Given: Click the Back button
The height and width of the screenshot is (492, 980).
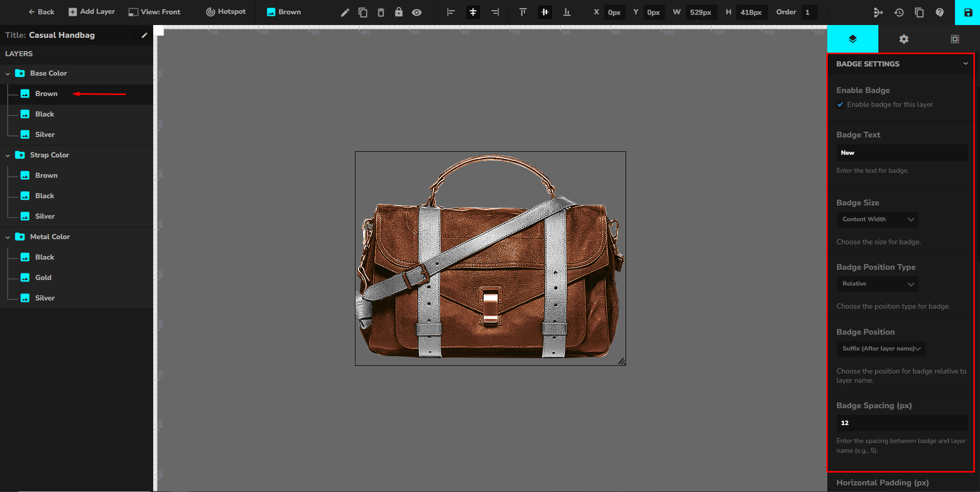Looking at the screenshot, I should tap(41, 12).
